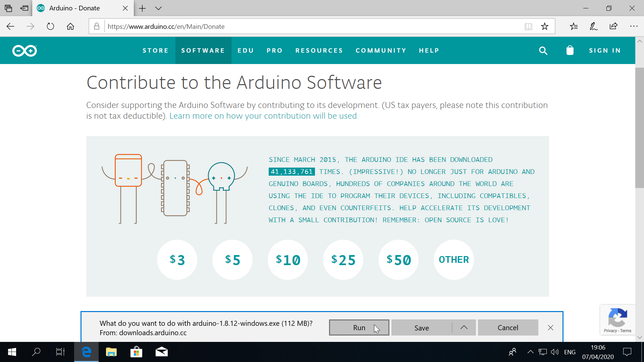Click the Add notes pen icon
644x362 pixels.
pyautogui.click(x=593, y=26)
